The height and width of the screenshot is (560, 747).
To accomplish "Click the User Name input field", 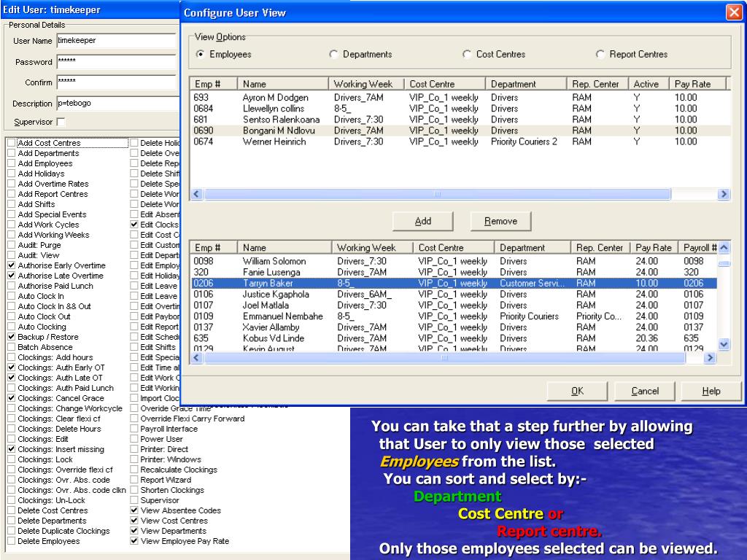I will point(115,42).
